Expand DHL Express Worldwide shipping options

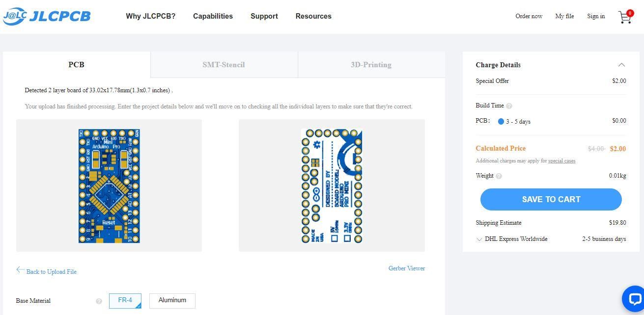[479, 239]
